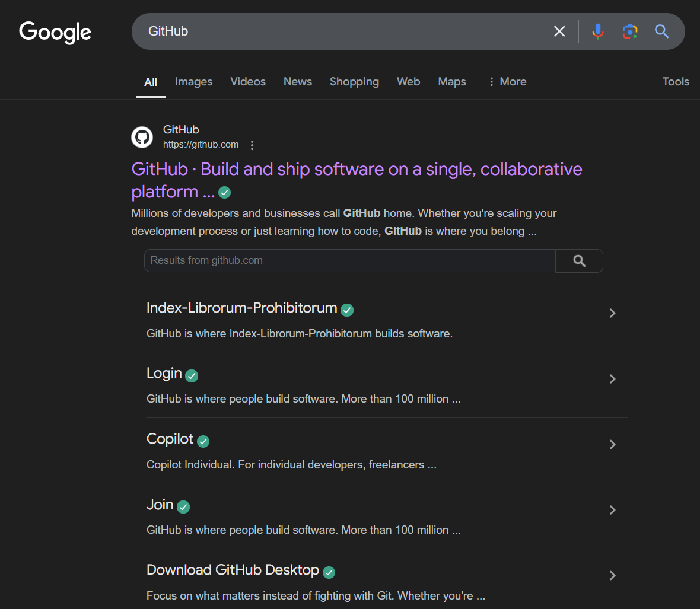Click 'Focus on what matters instead of fighting' text
Screen dimensions: 700x609
(316, 596)
